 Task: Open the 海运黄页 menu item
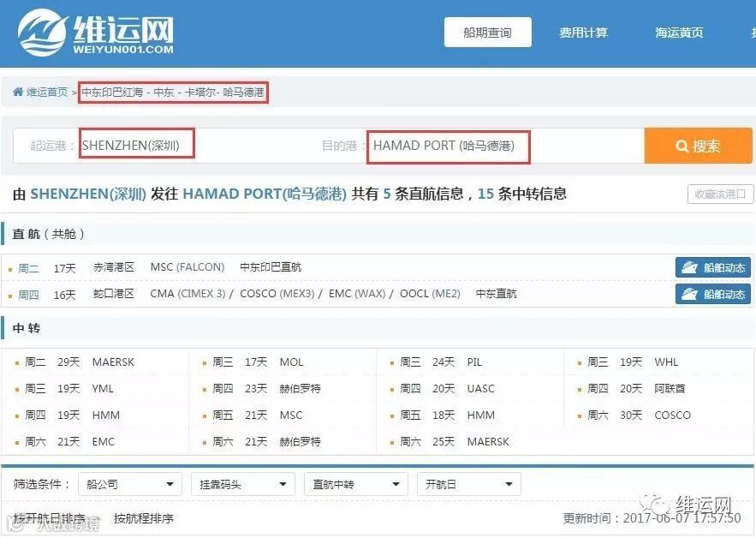[x=679, y=33]
